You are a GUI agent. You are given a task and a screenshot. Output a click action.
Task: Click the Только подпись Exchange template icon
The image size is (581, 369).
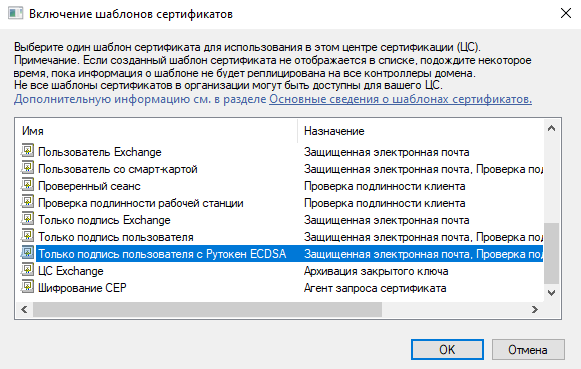click(x=27, y=219)
